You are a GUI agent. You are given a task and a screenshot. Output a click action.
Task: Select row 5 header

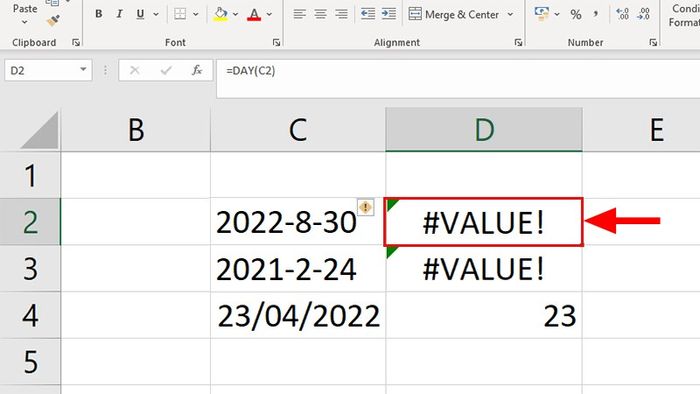(30, 361)
